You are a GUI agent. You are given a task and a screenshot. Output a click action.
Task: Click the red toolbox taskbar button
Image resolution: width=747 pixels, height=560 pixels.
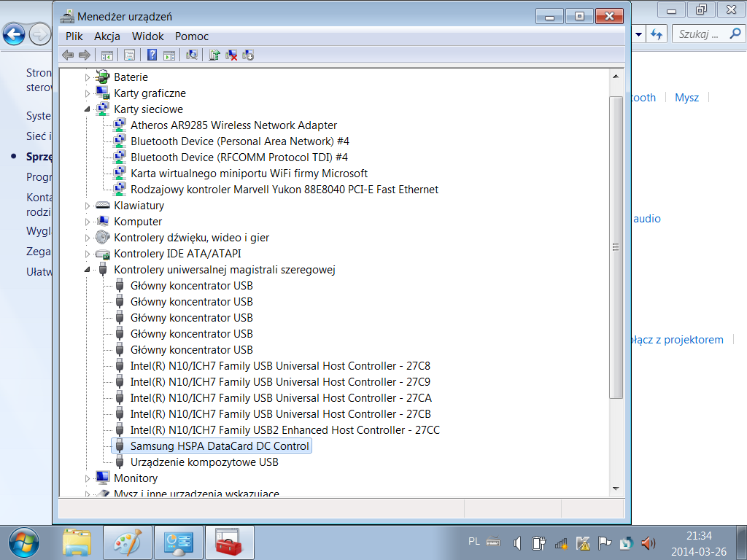tap(229, 542)
